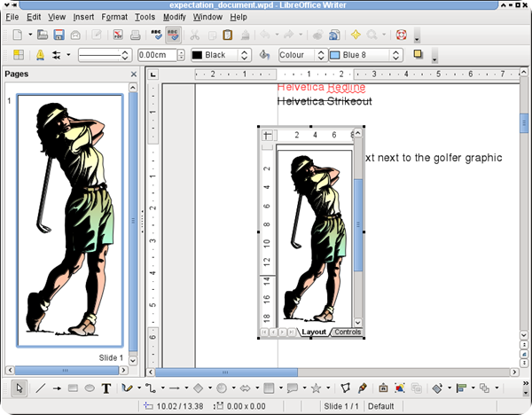The image size is (532, 415).
Task: Open the Window menu
Action: pyautogui.click(x=207, y=17)
